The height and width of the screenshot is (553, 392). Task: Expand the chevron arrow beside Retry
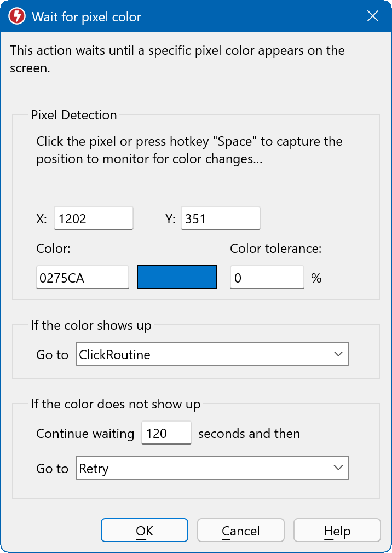tap(338, 468)
